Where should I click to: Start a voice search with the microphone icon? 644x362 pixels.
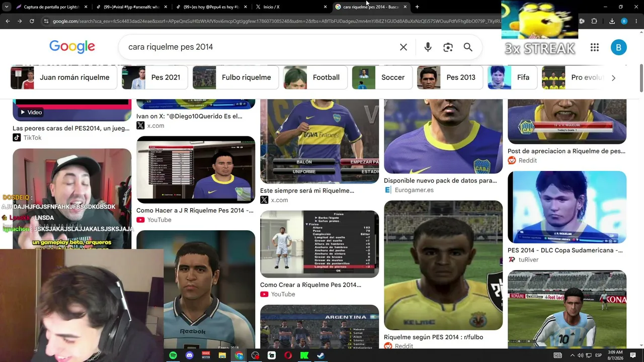[428, 47]
